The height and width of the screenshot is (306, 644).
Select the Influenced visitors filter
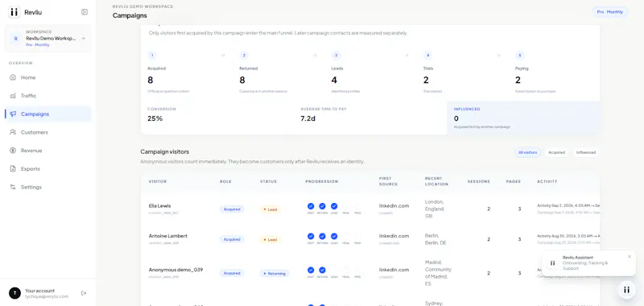pos(586,152)
